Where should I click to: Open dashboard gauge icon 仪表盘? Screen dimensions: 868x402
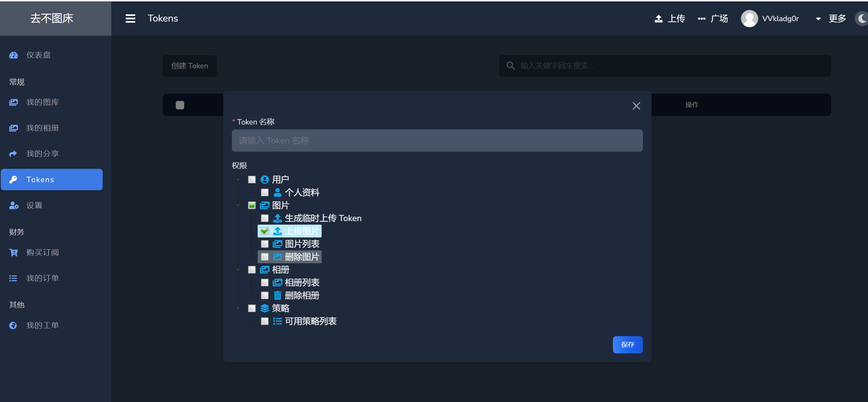tap(14, 55)
